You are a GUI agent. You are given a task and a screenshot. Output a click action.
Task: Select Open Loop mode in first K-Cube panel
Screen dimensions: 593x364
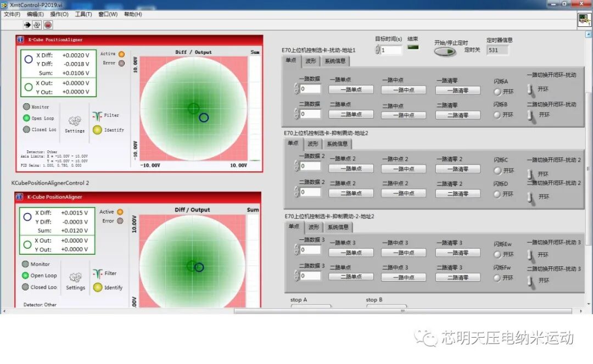tap(26, 118)
